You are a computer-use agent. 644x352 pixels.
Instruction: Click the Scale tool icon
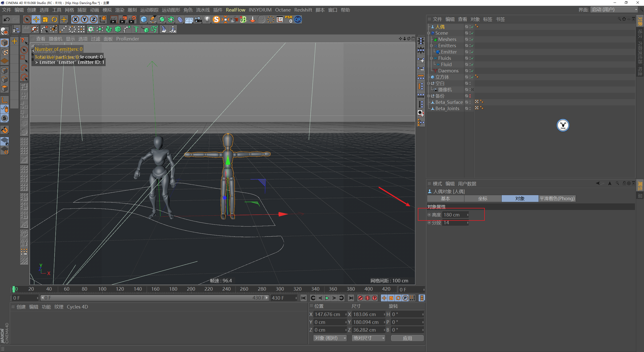[45, 19]
